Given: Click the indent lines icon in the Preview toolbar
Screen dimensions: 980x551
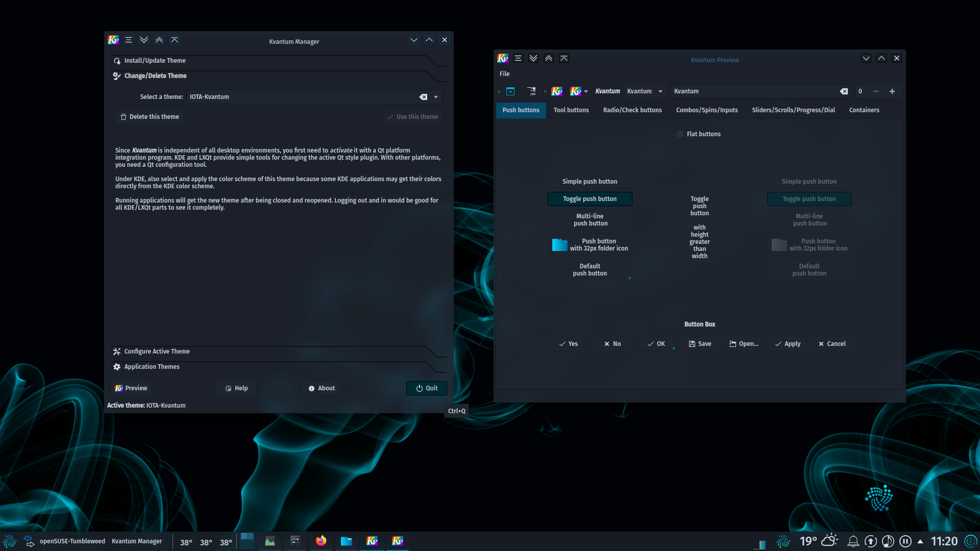Looking at the screenshot, I should point(531,91).
